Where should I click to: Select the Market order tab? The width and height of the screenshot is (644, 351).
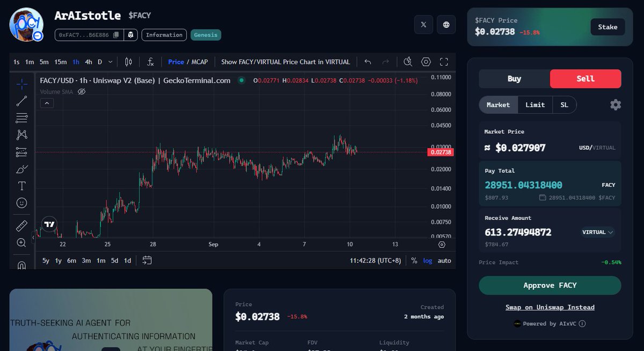498,105
